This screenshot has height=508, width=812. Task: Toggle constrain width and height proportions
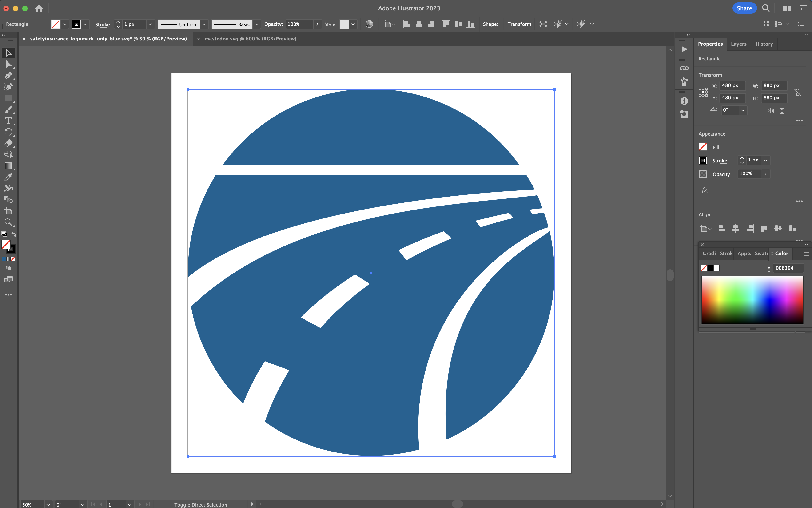[798, 92]
